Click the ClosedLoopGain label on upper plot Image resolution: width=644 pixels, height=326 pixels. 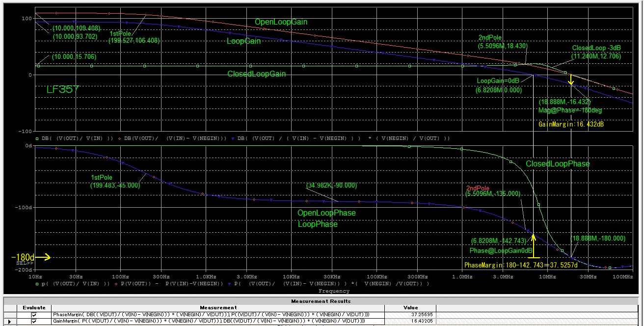(x=256, y=74)
